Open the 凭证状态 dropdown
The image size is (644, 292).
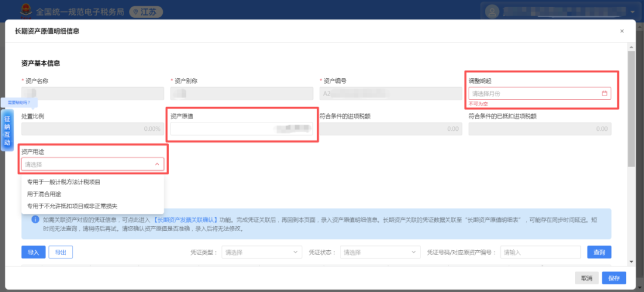380,252
